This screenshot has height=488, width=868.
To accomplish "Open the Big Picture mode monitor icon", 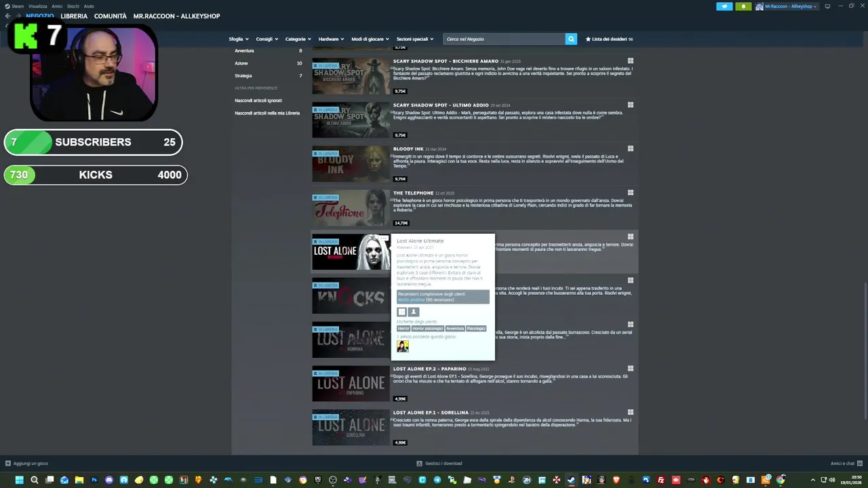I will click(827, 6).
